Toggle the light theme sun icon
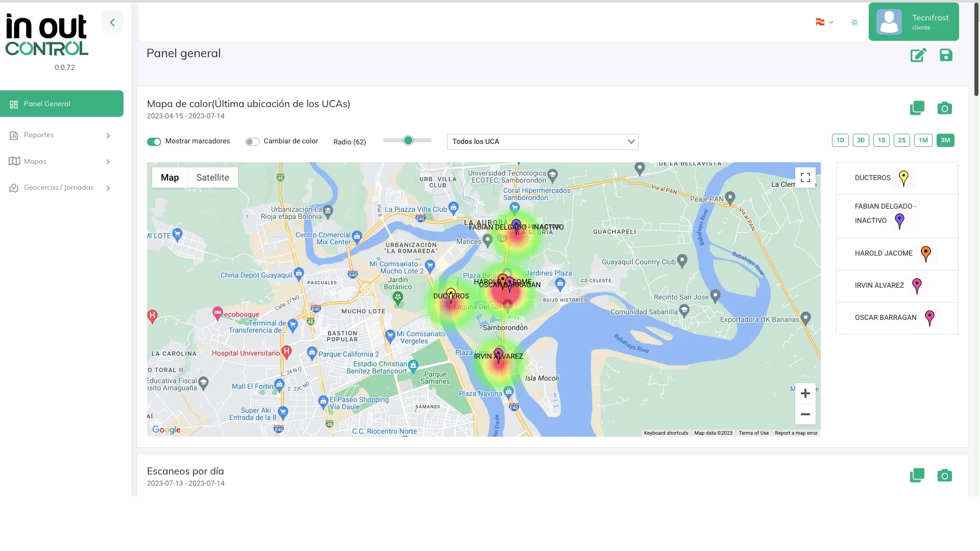980x551 pixels. point(854,22)
